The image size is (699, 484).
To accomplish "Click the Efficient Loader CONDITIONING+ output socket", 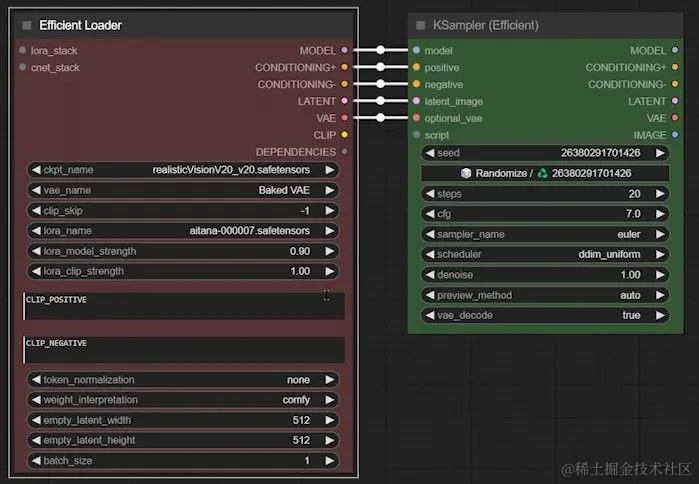I will point(345,67).
